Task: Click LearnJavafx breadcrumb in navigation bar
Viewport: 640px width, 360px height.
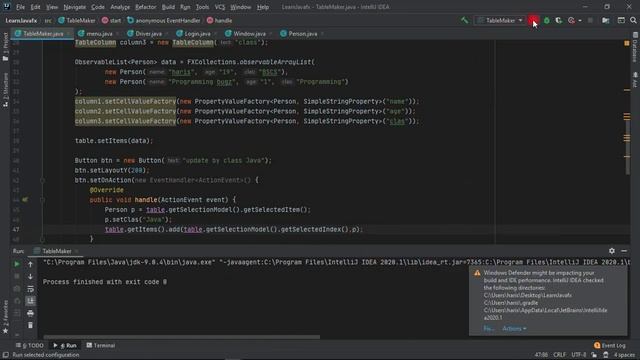Action: click(21, 20)
